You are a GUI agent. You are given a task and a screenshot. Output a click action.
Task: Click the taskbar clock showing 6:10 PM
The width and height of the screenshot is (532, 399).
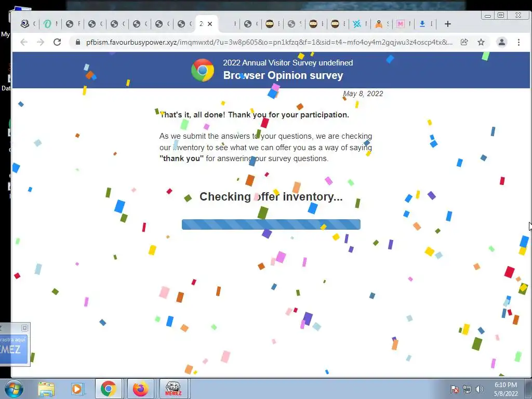tap(506, 389)
